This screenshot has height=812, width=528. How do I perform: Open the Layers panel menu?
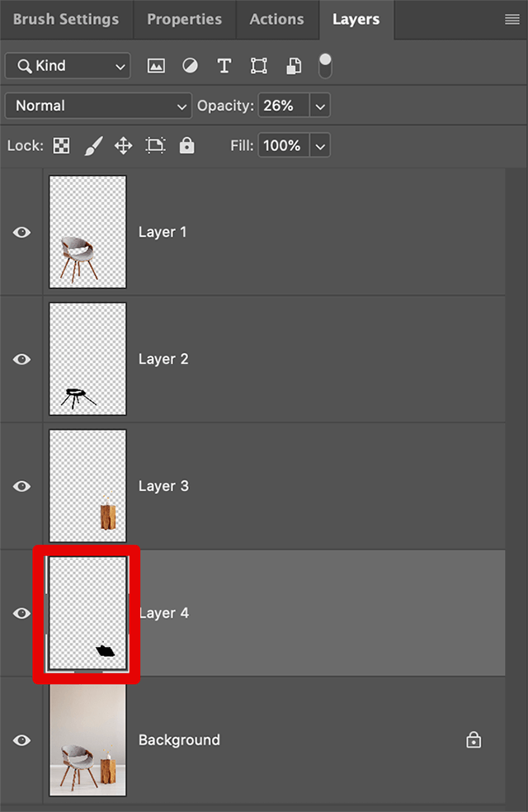pos(511,19)
